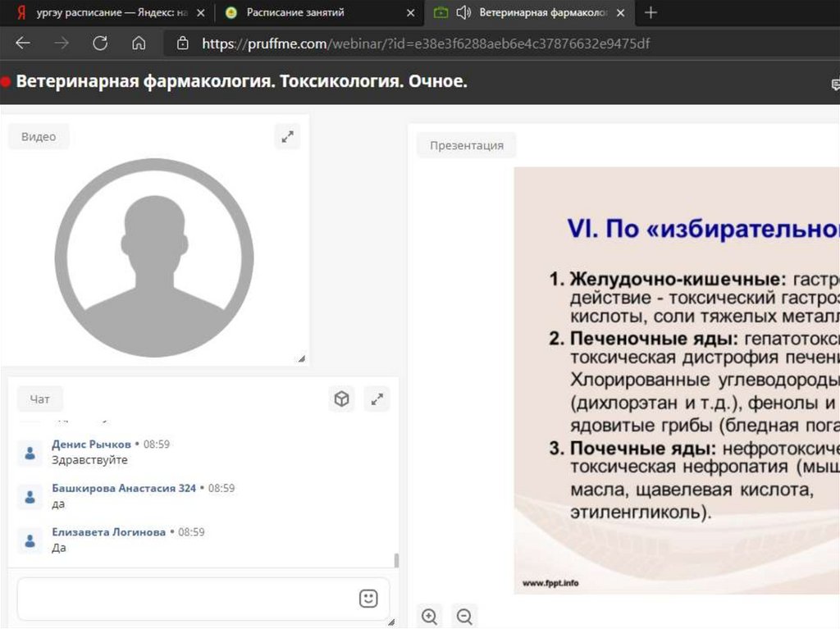Mute the audio on the webinar tab
This screenshot has height=629, width=840.
(x=463, y=12)
